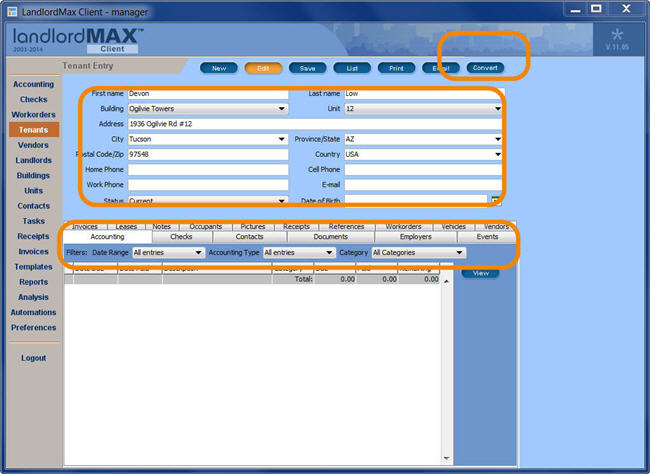This screenshot has height=474, width=650.
Task: Select Tenants in the sidebar
Action: pyautogui.click(x=34, y=130)
